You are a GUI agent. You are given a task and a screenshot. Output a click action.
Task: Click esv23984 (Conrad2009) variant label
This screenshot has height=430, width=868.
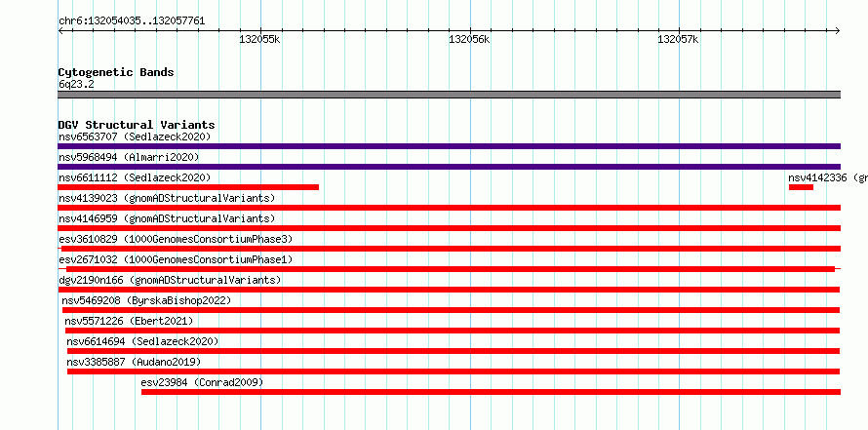click(202, 382)
